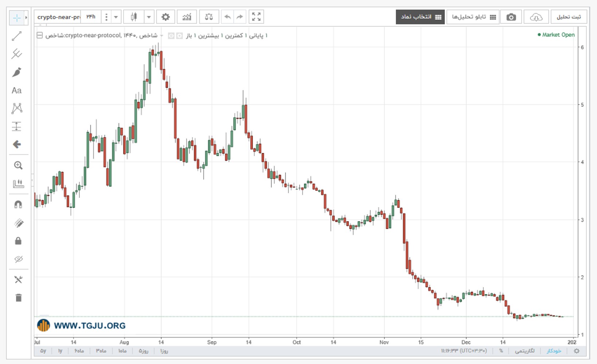This screenshot has width=597, height=364.
Task: Click the cloud save icon
Action: (x=536, y=17)
